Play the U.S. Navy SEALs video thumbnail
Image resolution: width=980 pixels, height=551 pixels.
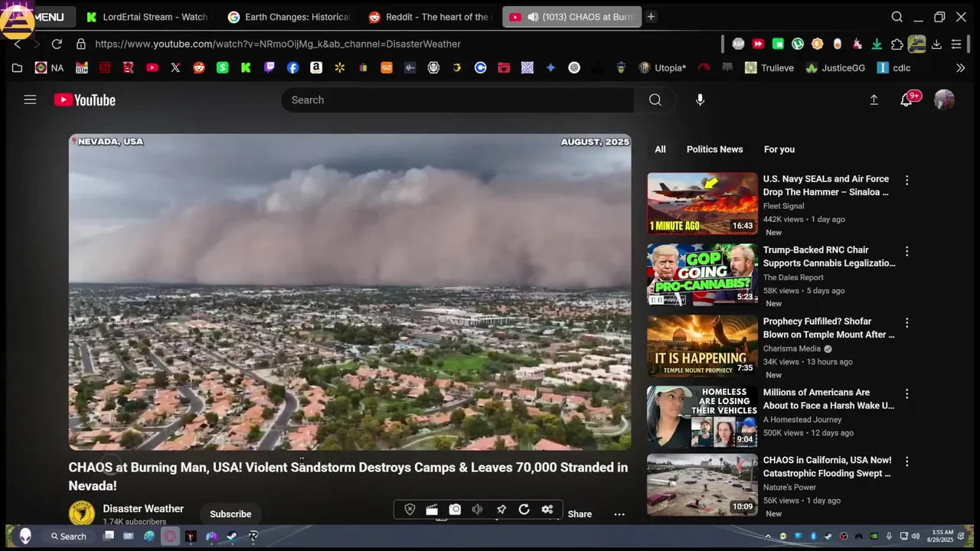[x=702, y=203]
